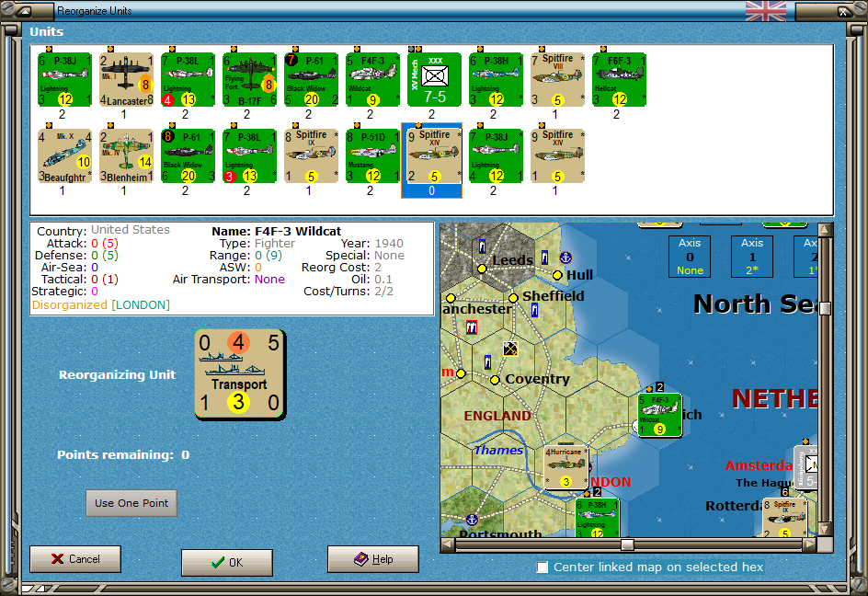
Task: Click the port anchor icon near Hull
Action: (565, 258)
